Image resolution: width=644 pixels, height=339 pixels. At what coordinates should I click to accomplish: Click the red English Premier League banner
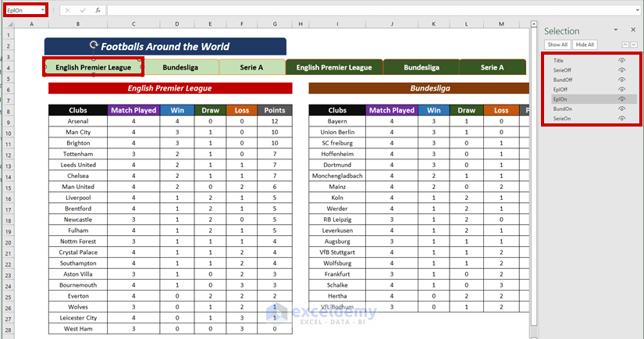coord(170,88)
